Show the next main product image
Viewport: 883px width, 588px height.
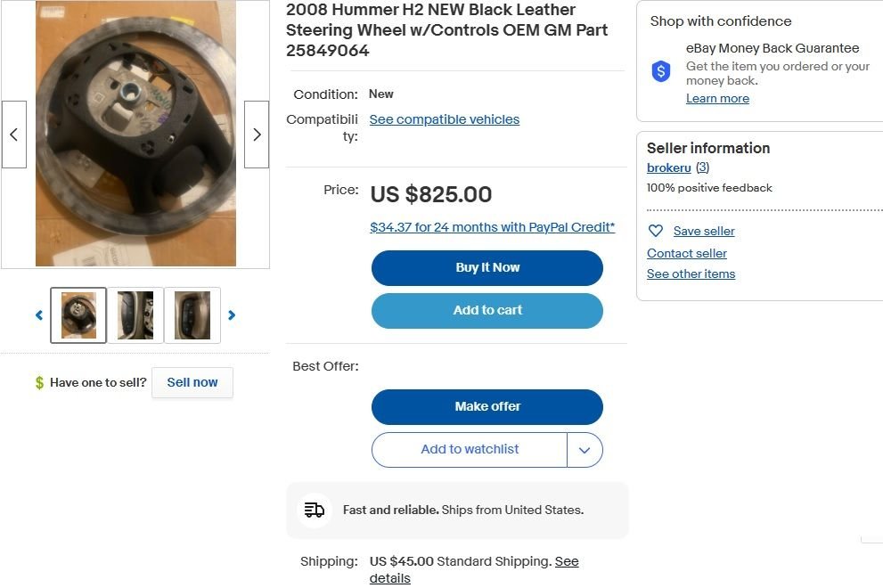point(257,135)
